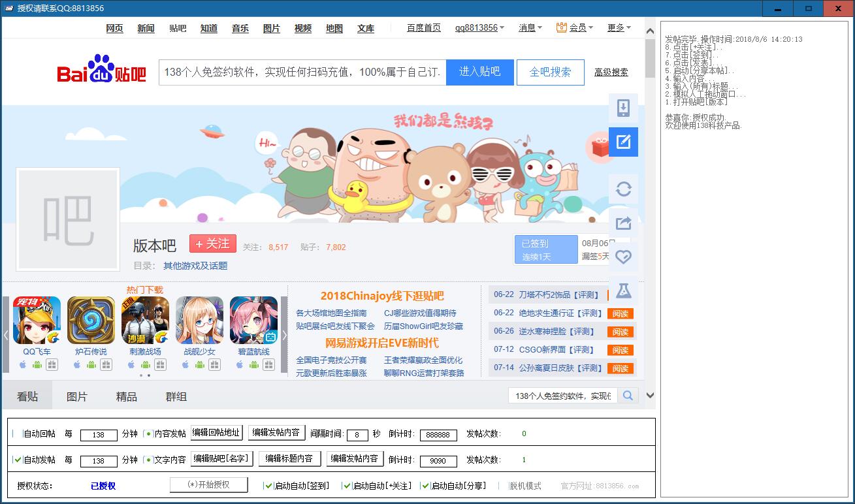Open the 2018Chinajoy线下逛贴吧 headline link

[382, 296]
